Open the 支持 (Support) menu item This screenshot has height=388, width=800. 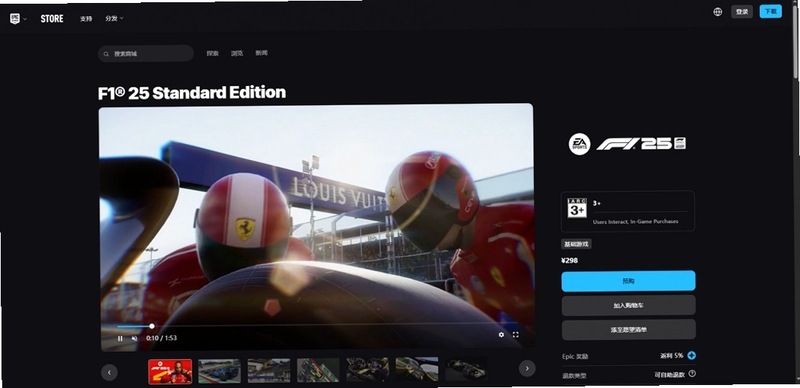(x=86, y=19)
